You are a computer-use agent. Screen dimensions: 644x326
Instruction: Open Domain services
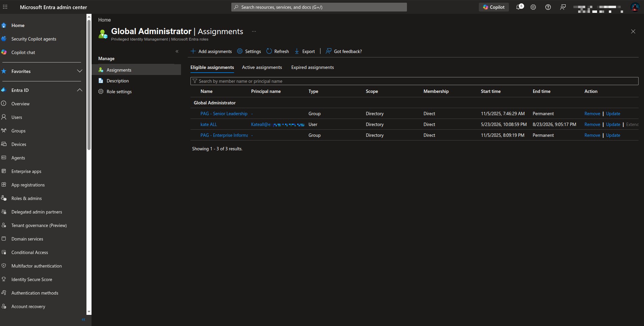pos(27,239)
